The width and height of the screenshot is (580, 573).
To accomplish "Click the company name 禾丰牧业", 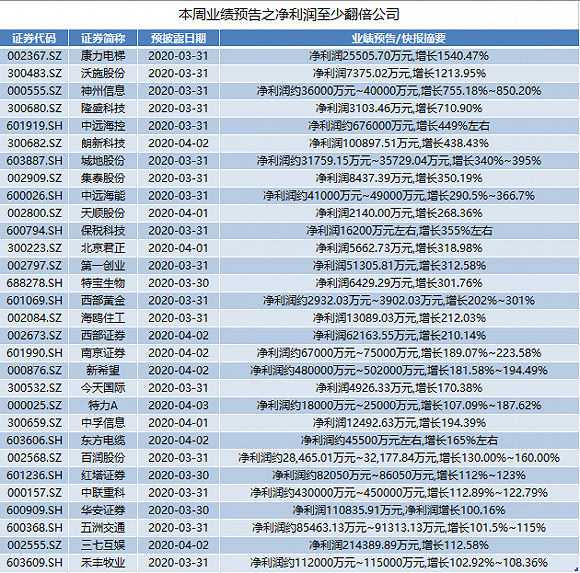I will pos(103,563).
